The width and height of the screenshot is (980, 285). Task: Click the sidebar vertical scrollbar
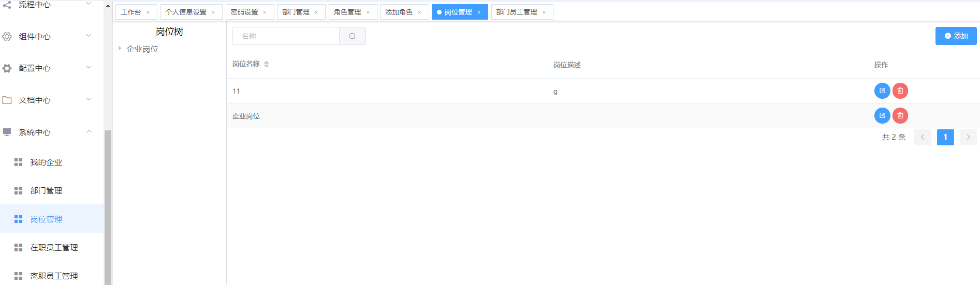pos(108,207)
